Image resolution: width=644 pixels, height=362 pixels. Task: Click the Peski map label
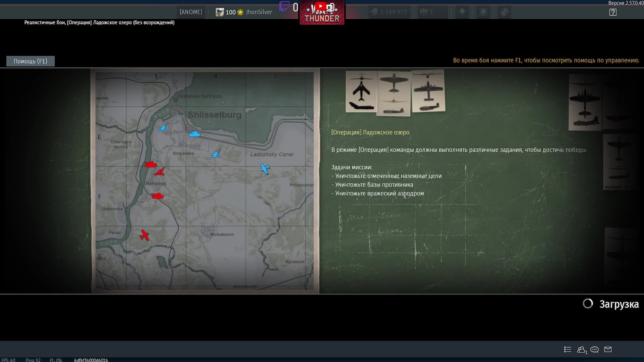click(x=114, y=233)
